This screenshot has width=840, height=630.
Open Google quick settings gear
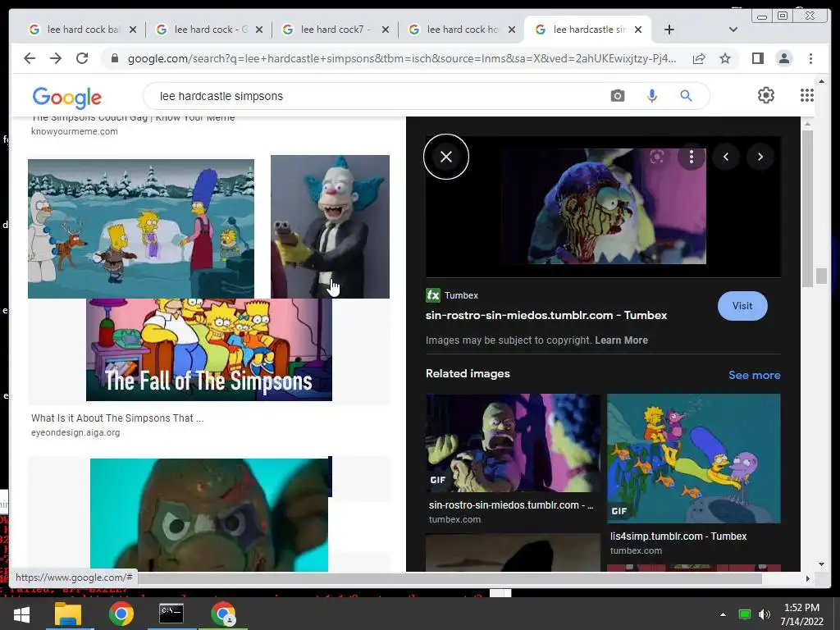click(x=766, y=95)
